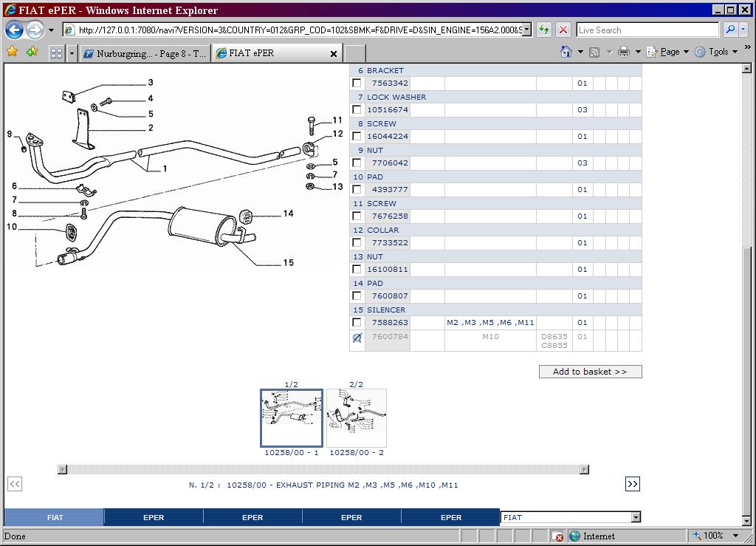Open drawing thumbnail 10258/00 - 2
The width and height of the screenshot is (756, 546).
357,418
